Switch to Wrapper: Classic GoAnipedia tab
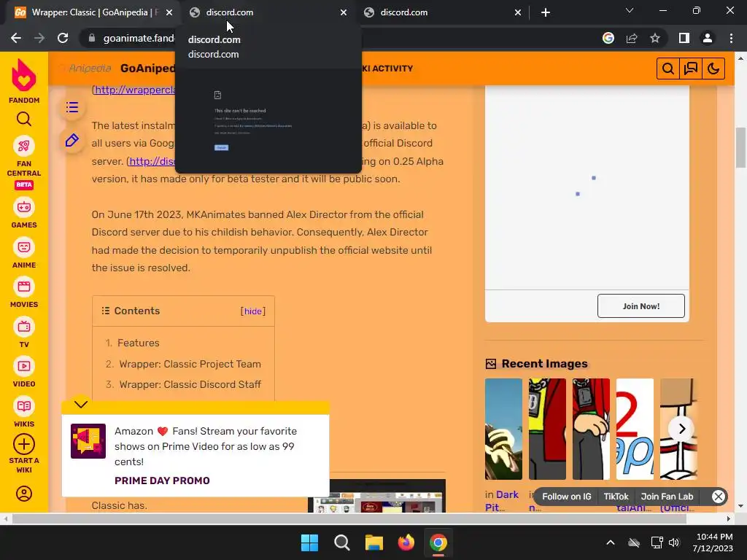 pos(93,12)
